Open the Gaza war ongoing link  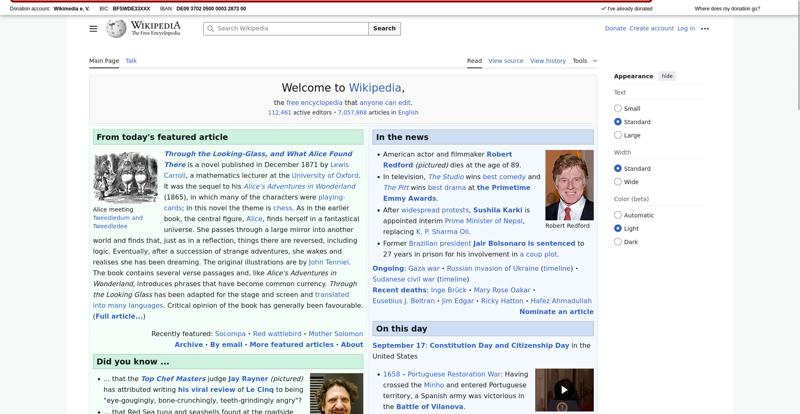[x=423, y=268]
